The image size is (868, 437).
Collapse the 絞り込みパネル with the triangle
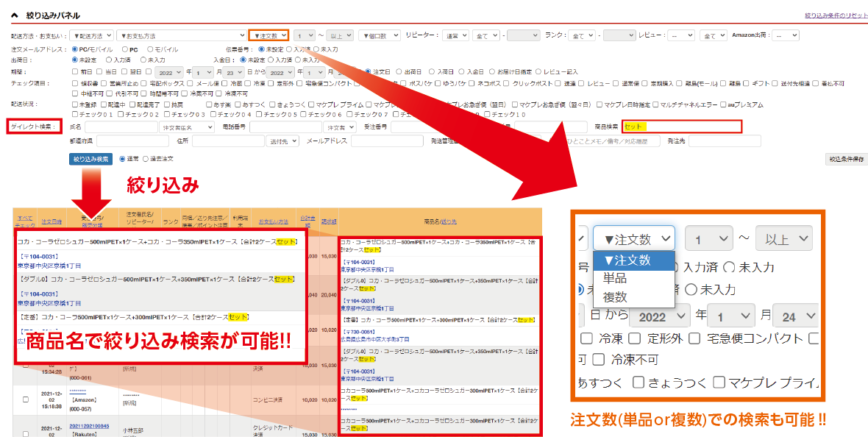coord(15,15)
